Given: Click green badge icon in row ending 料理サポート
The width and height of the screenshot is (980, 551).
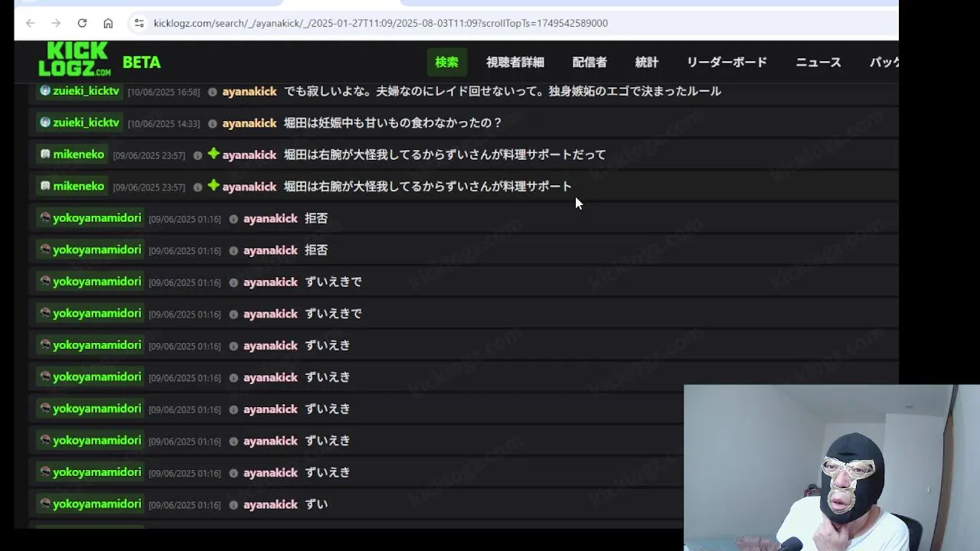Looking at the screenshot, I should tap(214, 185).
